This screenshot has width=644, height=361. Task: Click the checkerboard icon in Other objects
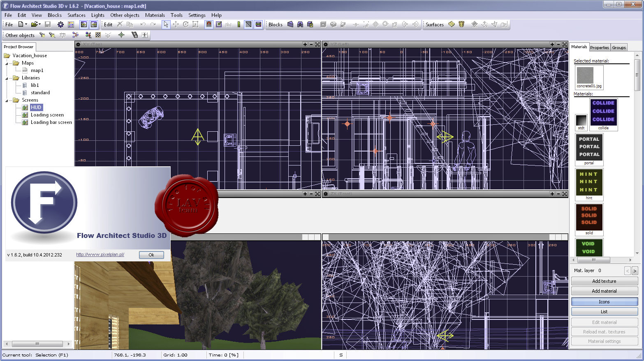tap(98, 35)
